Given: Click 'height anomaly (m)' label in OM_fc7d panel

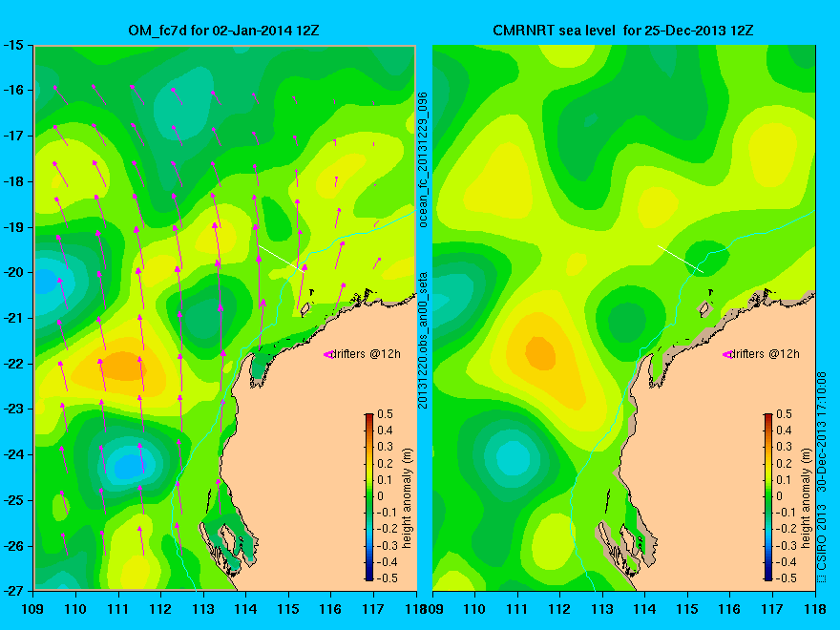Looking at the screenshot, I should [407, 497].
